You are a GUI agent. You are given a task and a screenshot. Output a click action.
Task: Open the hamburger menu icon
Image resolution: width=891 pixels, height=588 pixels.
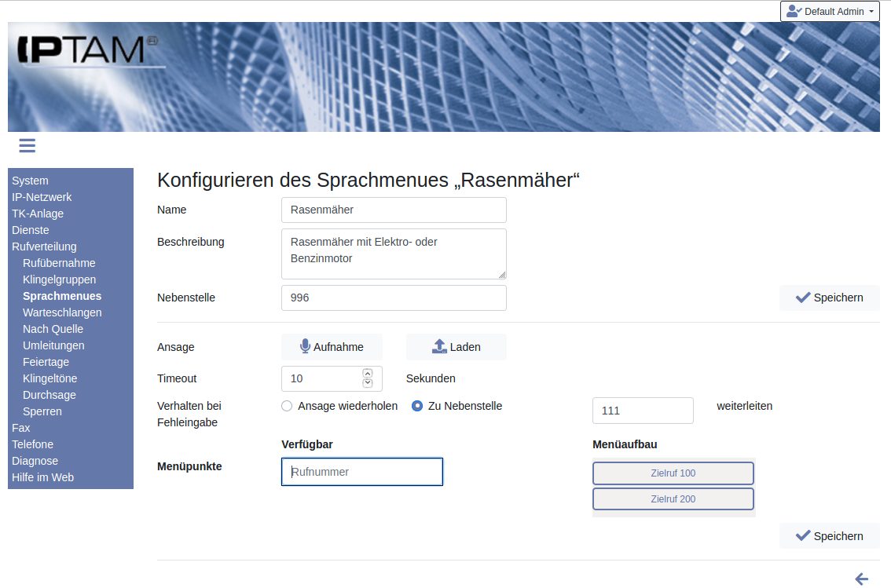[x=27, y=145]
